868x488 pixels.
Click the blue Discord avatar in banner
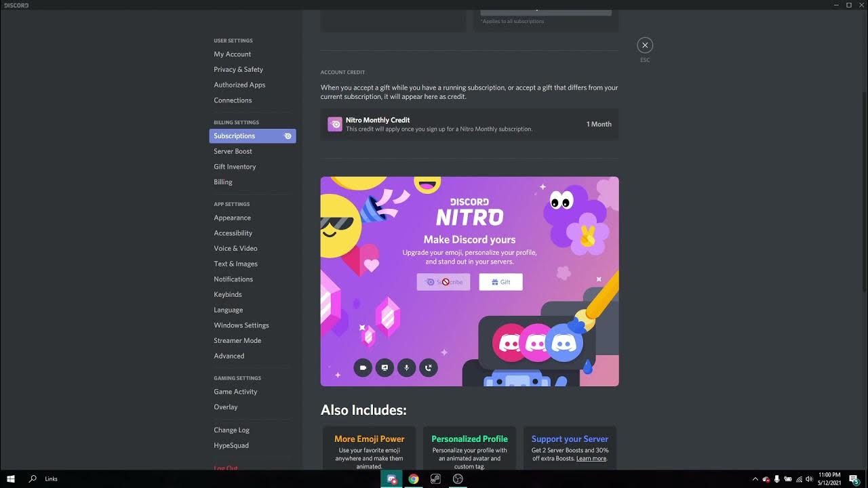(564, 342)
